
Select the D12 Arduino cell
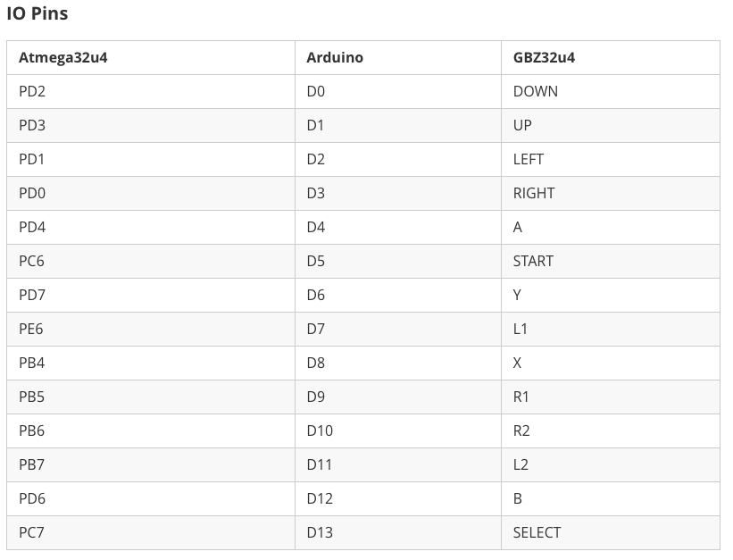tap(398, 498)
